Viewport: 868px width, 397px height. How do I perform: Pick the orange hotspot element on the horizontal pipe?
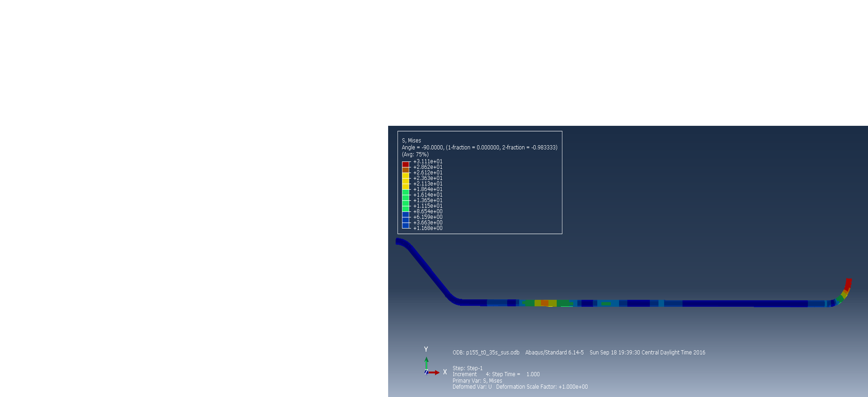(x=544, y=303)
